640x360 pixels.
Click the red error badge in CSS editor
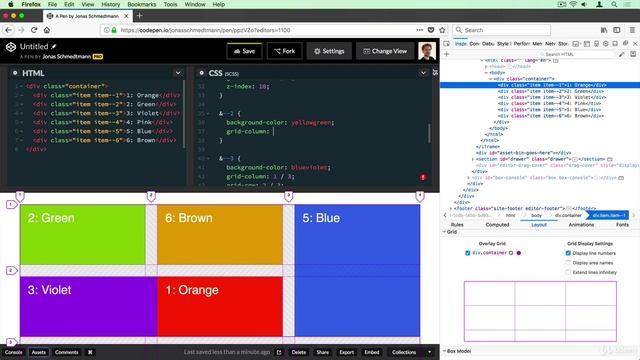423,177
